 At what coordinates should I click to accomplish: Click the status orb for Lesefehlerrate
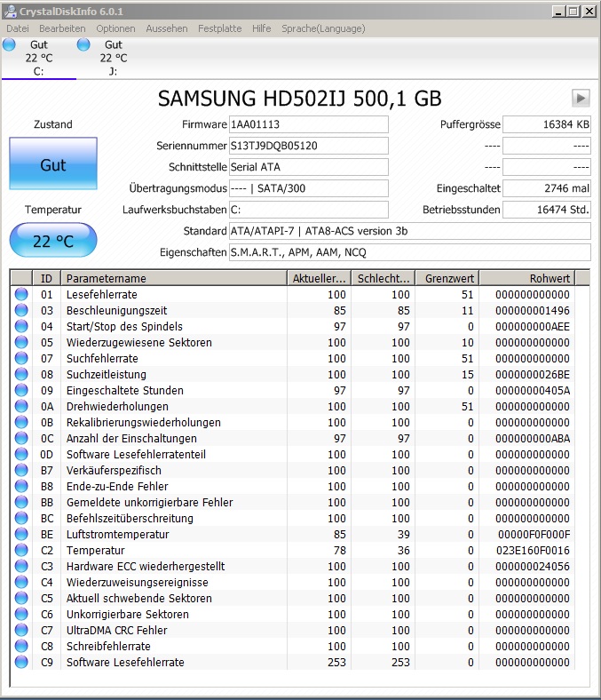point(21,294)
